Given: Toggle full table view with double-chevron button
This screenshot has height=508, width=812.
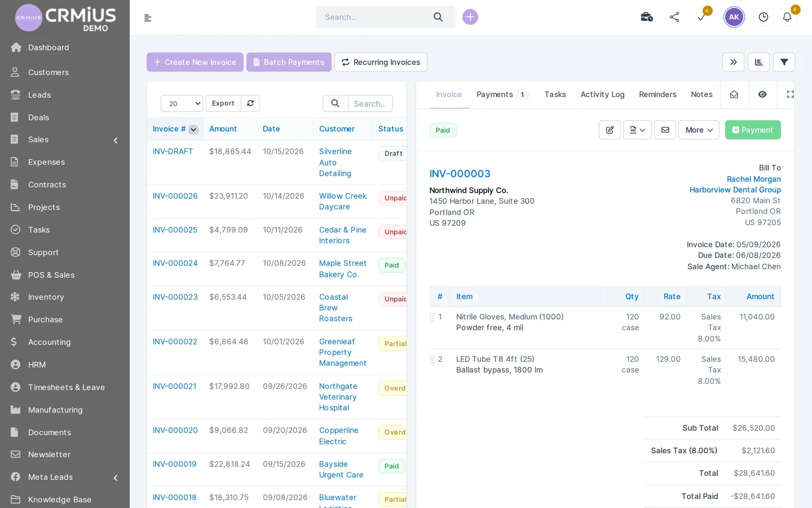Looking at the screenshot, I should 733,62.
